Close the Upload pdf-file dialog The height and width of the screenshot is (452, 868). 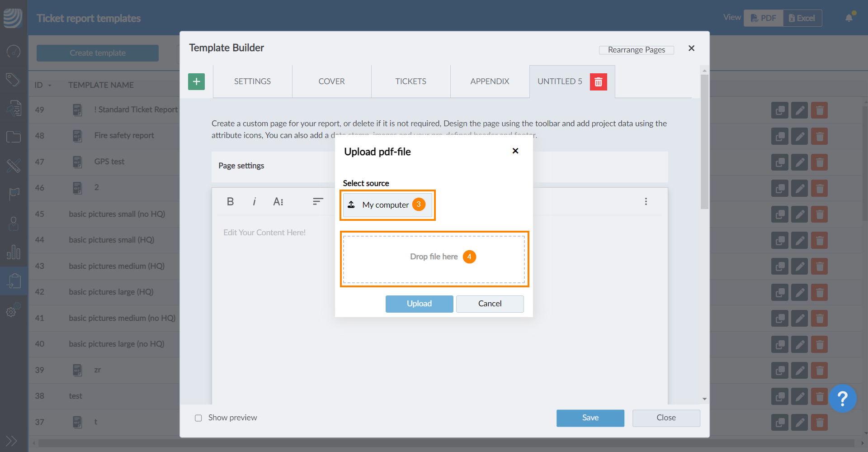coord(515,151)
